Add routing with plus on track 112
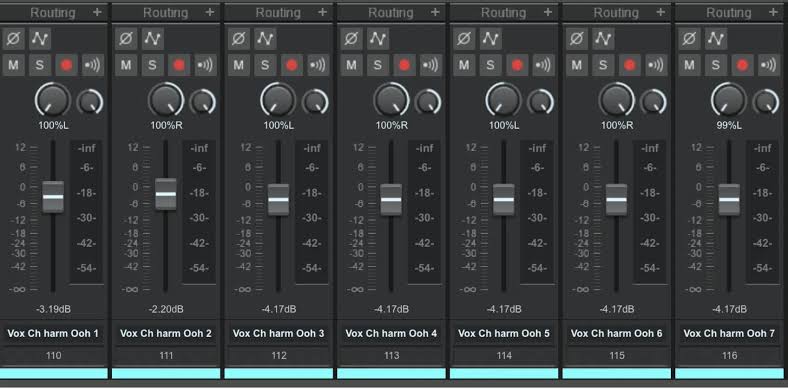 coord(322,12)
